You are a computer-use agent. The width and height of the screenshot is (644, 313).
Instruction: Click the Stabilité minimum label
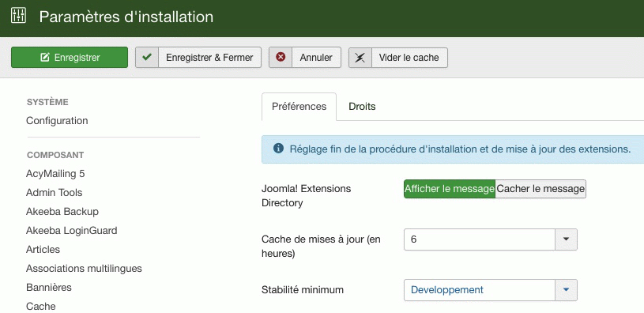click(303, 290)
